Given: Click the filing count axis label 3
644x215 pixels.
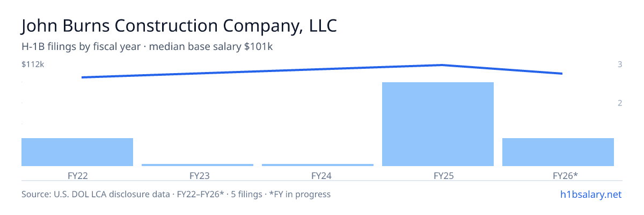Looking at the screenshot, I should (x=620, y=64).
